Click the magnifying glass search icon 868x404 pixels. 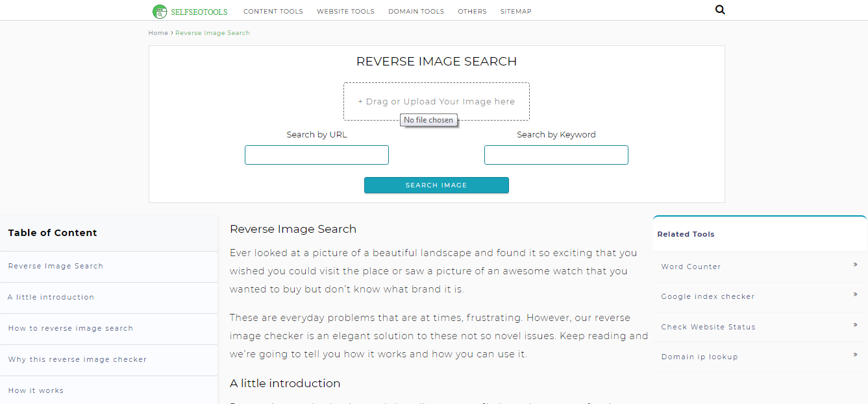click(x=719, y=10)
